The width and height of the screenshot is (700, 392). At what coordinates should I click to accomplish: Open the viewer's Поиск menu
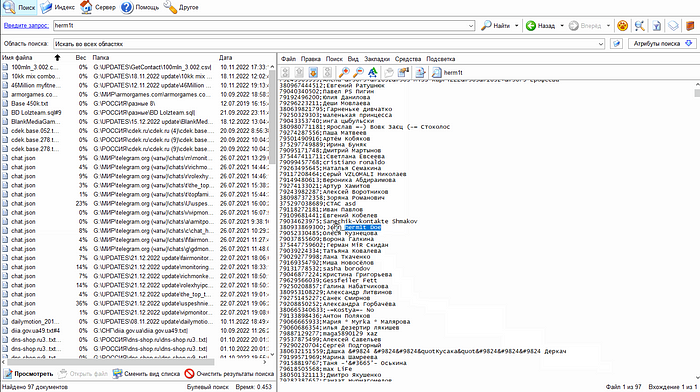click(x=334, y=59)
